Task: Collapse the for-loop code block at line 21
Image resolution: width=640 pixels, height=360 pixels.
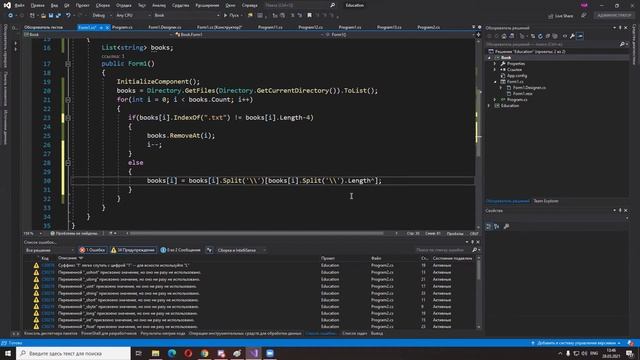Action: (68, 100)
